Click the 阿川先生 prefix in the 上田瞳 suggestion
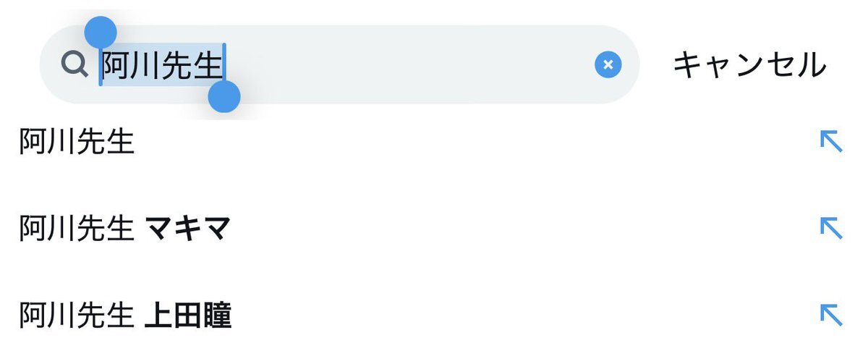 pyautogui.click(x=77, y=316)
